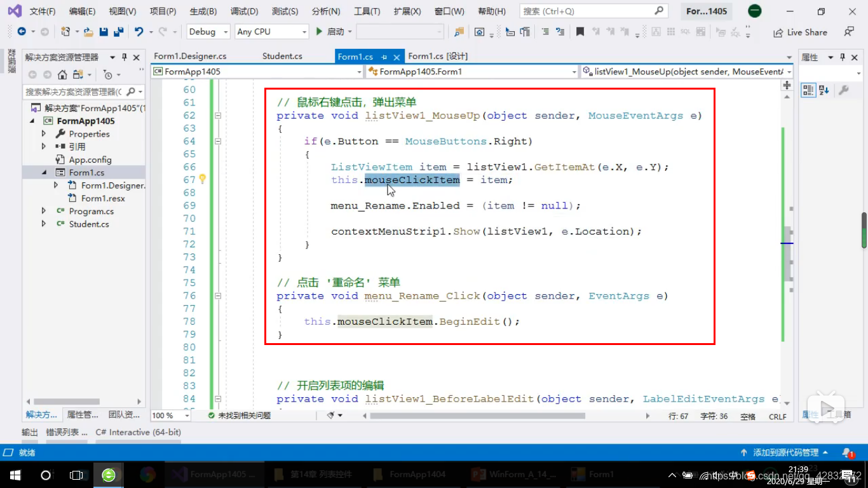Open the listView1_MouseUp member dropdown
The image size is (868, 488).
pos(686,72)
